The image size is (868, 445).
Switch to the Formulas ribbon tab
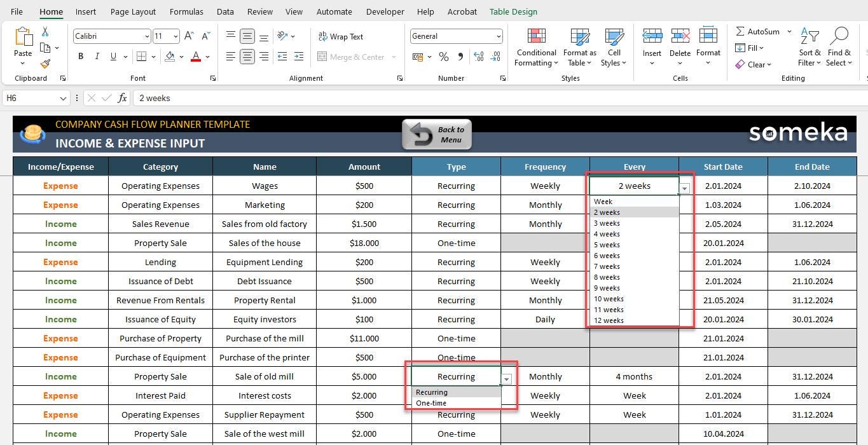pyautogui.click(x=186, y=11)
